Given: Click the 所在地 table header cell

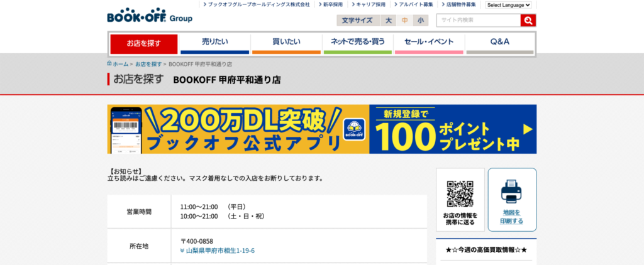Looking at the screenshot, I should pos(139,246).
